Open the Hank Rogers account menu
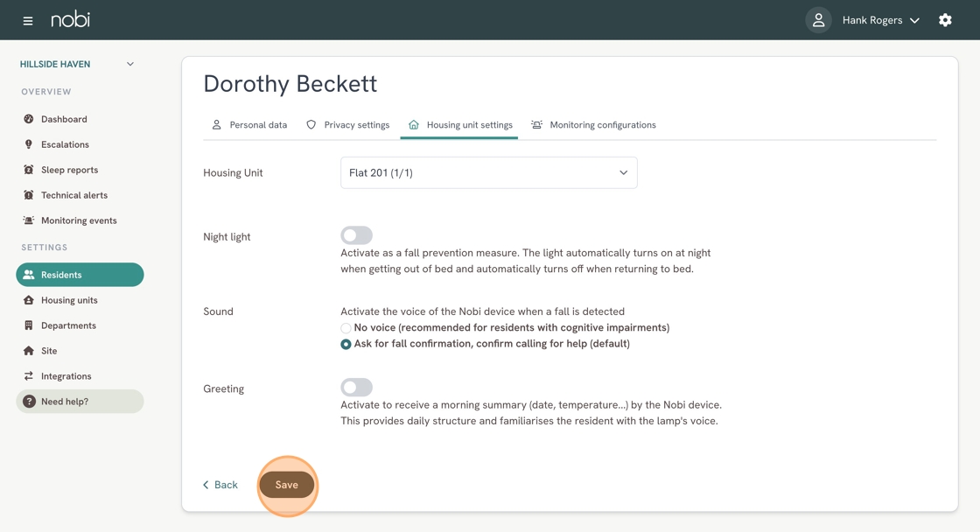The image size is (980, 532). coord(880,20)
